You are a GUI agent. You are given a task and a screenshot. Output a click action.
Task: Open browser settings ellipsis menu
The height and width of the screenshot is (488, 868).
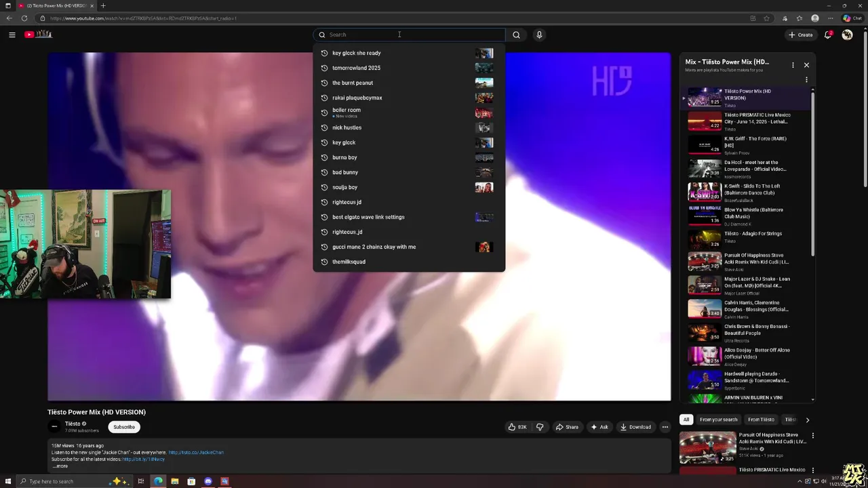point(830,18)
